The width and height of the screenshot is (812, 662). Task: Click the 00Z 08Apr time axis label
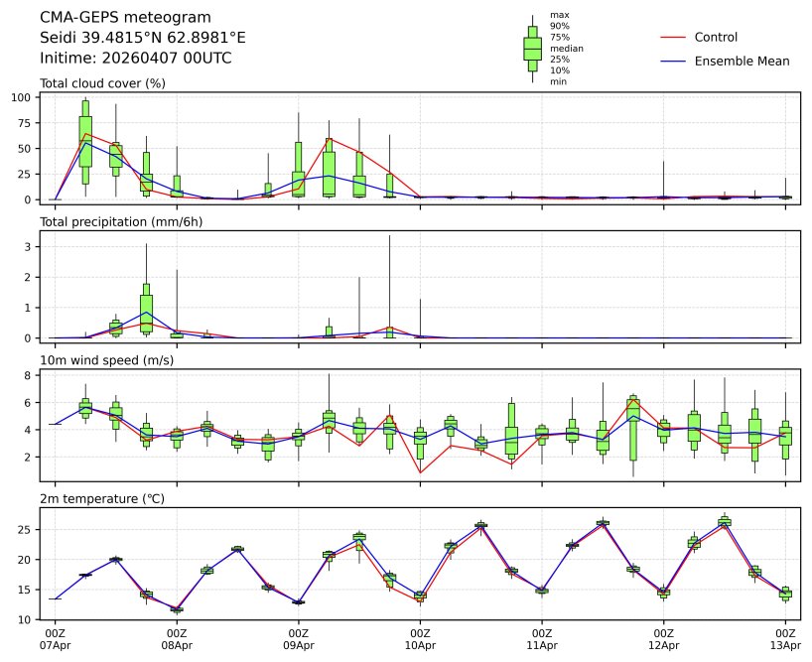[x=177, y=638]
